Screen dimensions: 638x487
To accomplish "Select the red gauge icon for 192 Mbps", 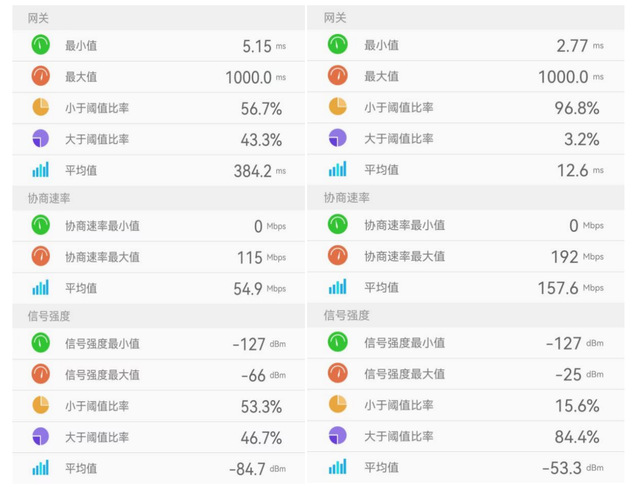I will (338, 256).
